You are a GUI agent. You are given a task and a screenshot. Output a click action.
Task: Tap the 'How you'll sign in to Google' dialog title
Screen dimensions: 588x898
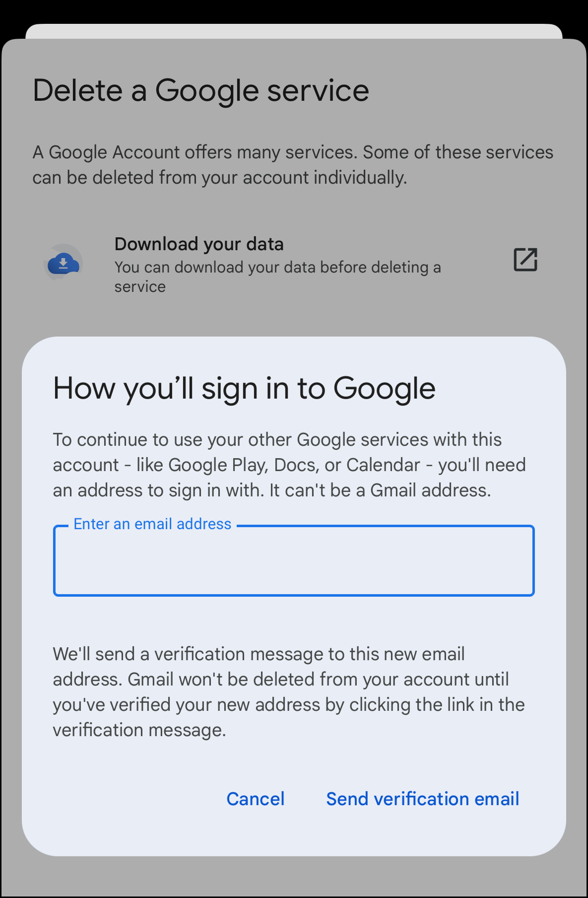244,389
